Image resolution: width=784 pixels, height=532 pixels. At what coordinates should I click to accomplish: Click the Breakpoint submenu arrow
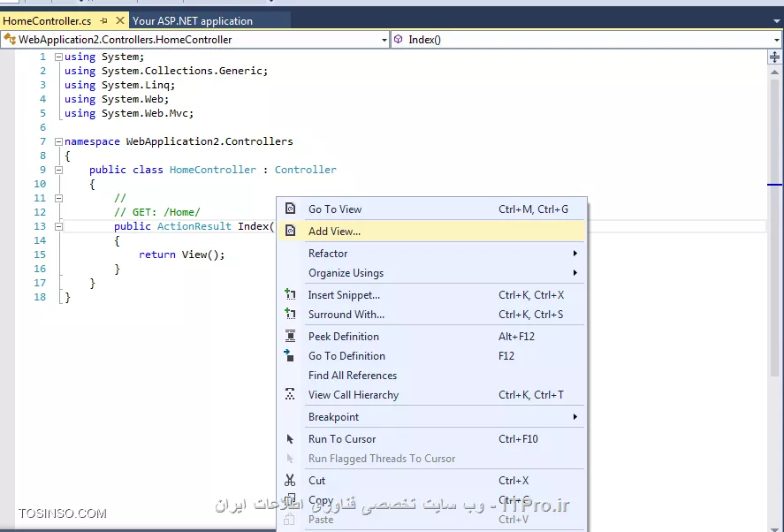(x=575, y=416)
